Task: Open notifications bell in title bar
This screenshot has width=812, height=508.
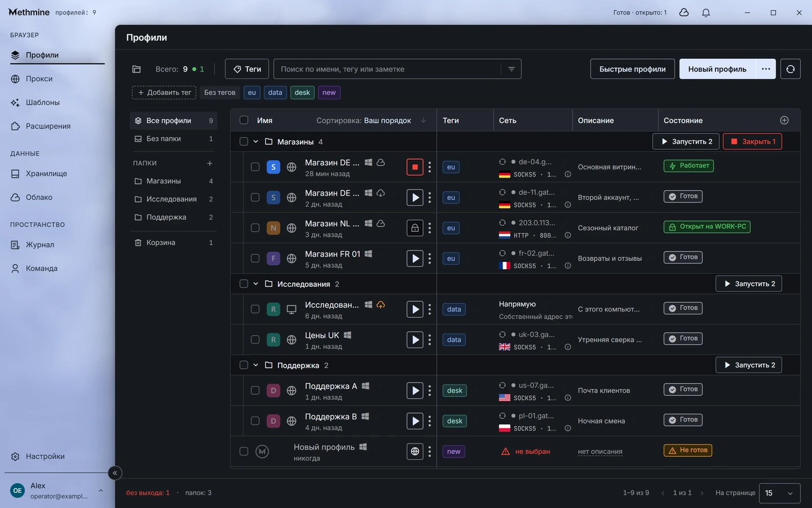Action: (x=706, y=12)
